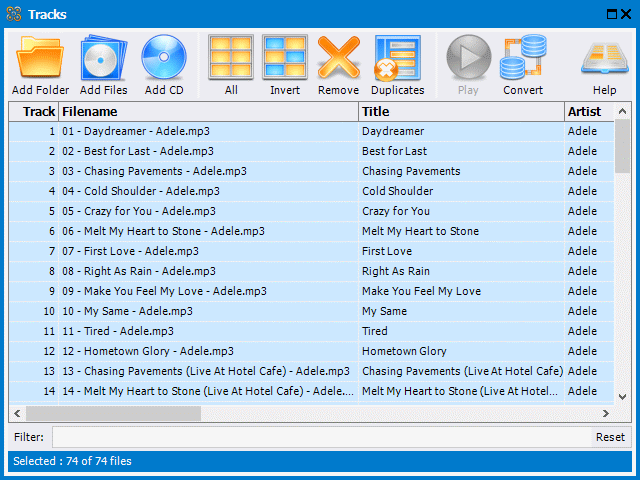Viewport: 640px width, 480px height.
Task: Select All tracks via the toolbar
Action: (231, 65)
